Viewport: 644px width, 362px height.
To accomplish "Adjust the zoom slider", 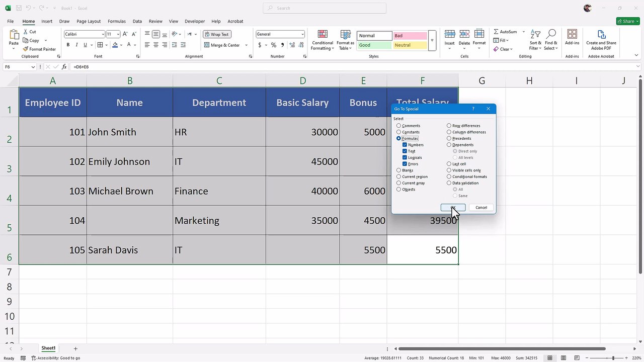I will [x=613, y=358].
